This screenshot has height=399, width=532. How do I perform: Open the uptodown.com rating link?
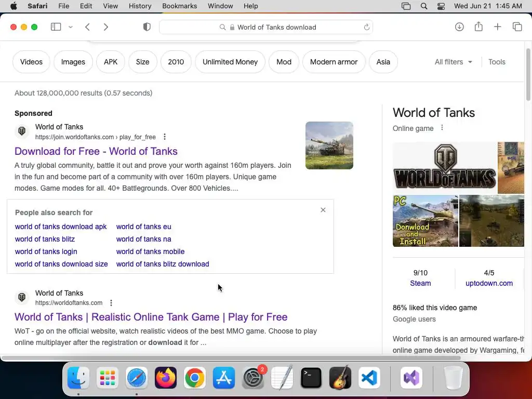(489, 283)
